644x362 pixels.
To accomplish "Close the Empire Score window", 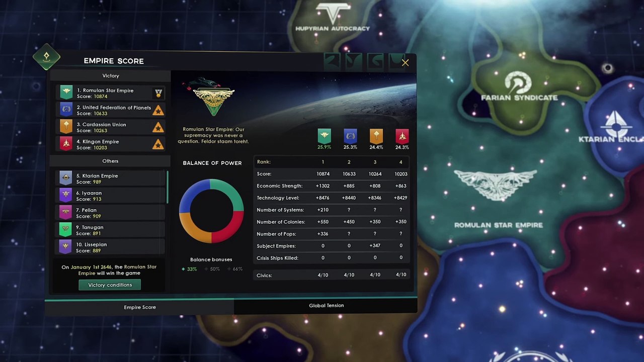I will (405, 63).
